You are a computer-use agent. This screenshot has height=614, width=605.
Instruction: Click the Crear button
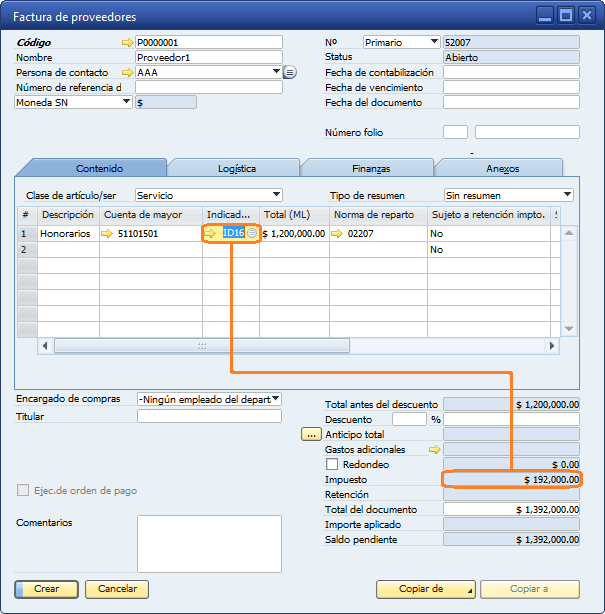tap(46, 589)
